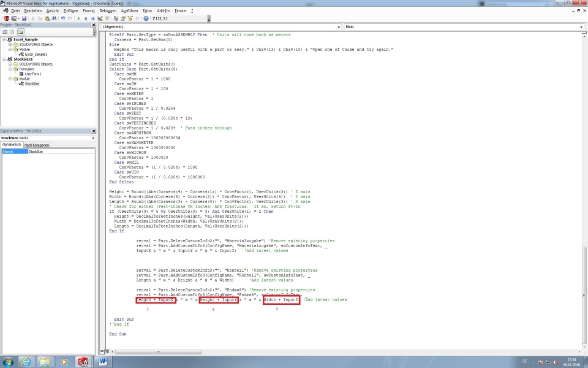Open the Format menu
Screen dimensions: 588x368
click(x=89, y=11)
